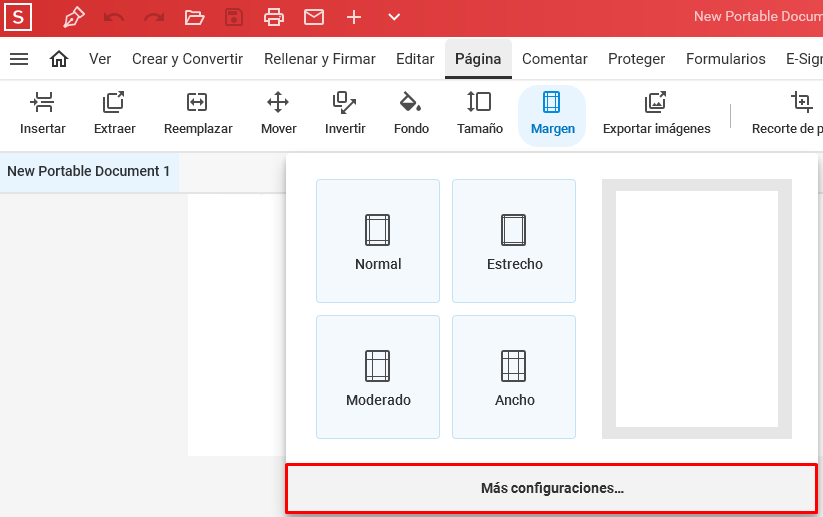Screen dimensions: 823x517
Task: Open the hamburger menu
Action: (19, 59)
